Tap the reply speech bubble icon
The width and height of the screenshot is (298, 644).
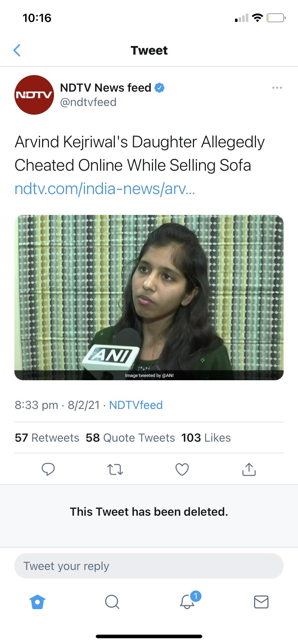48,469
